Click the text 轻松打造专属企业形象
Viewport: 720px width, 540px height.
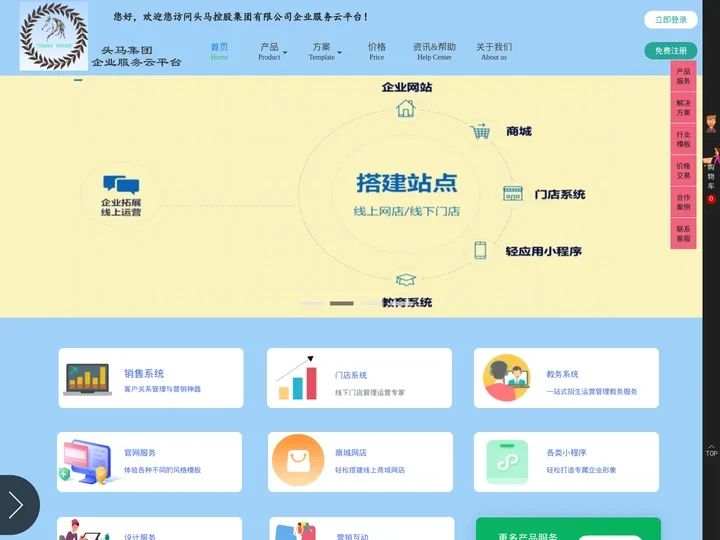[581, 470]
